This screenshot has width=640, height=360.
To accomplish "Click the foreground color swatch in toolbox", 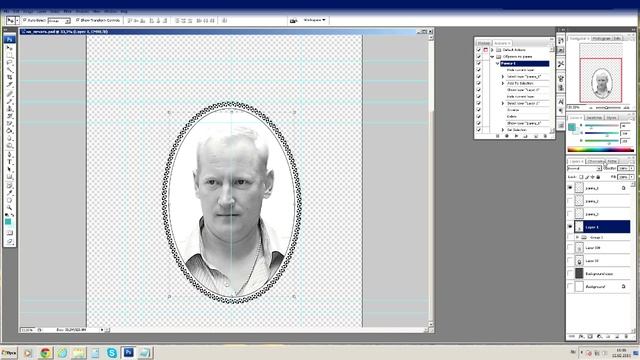I will pos(8,221).
